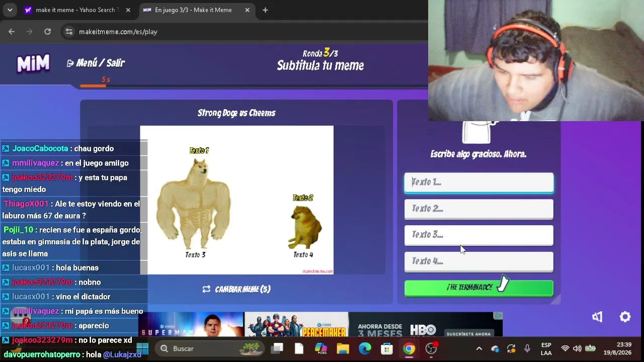Open the Menú / Salir exit option
Image resolution: width=644 pixels, height=362 pixels.
96,63
